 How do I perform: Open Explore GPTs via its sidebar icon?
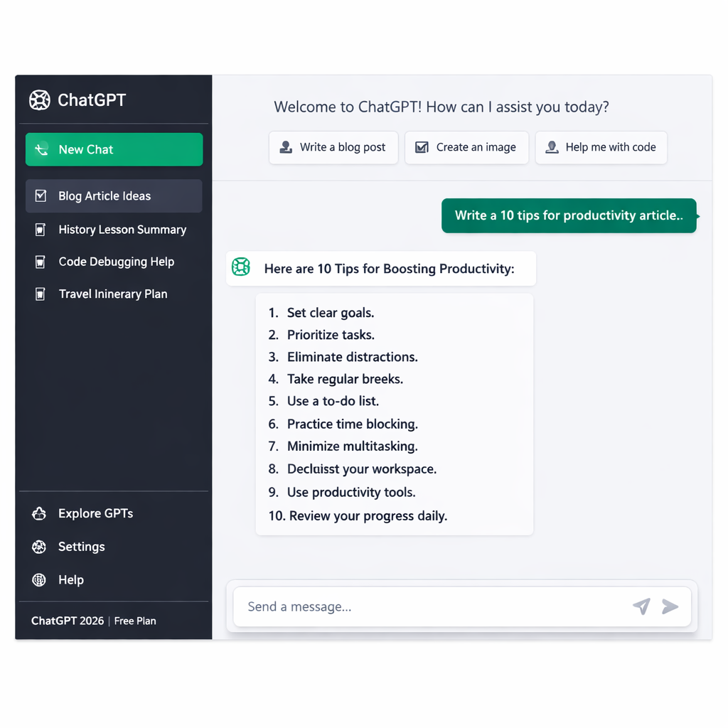click(x=38, y=513)
